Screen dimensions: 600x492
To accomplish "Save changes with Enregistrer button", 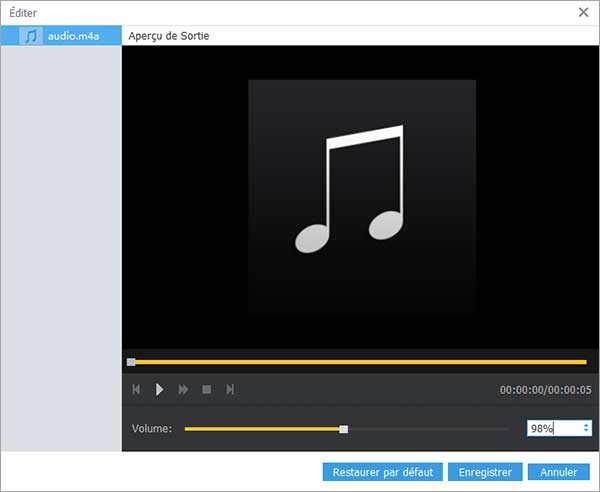I will 485,472.
